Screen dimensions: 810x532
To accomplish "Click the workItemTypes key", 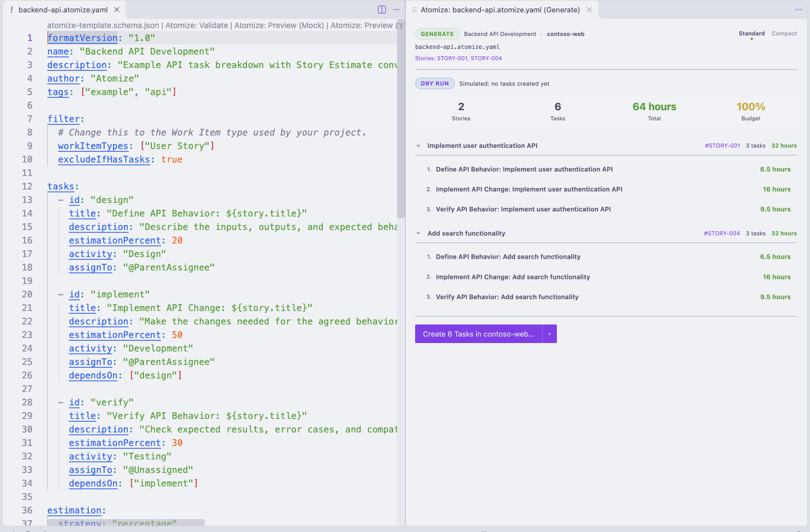I will pos(93,146).
